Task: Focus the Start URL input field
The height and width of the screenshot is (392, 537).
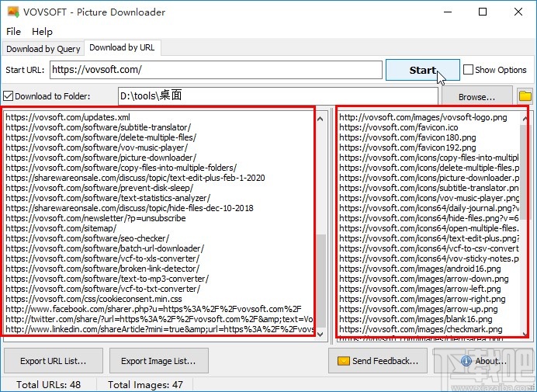Action: click(x=216, y=70)
